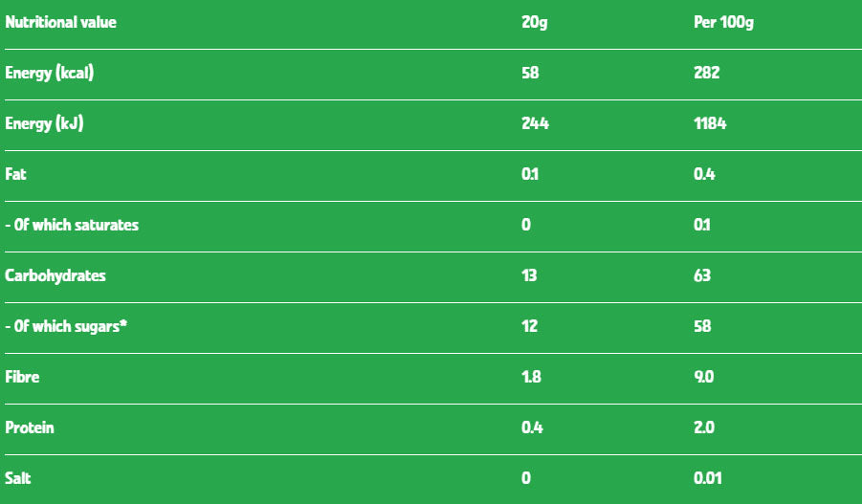This screenshot has height=504, width=862.
Task: Click the 63 carbohydrates per 100g value
Action: click(702, 275)
